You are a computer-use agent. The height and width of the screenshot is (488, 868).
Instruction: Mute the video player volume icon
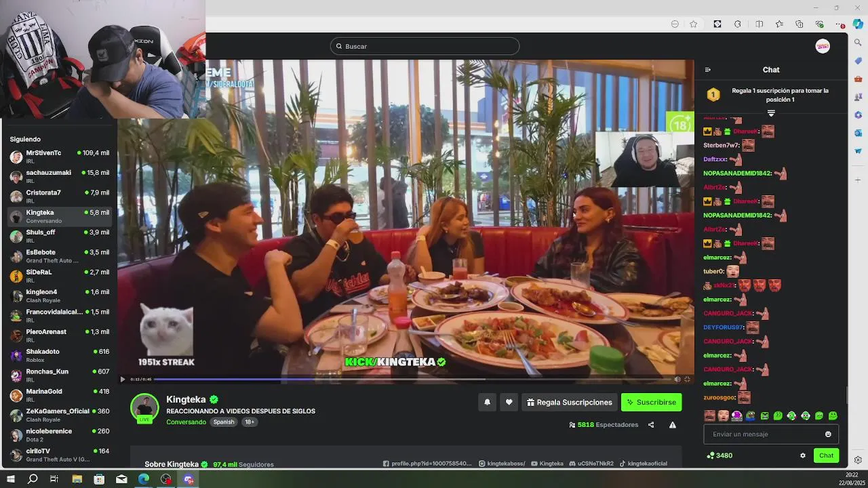pos(677,380)
